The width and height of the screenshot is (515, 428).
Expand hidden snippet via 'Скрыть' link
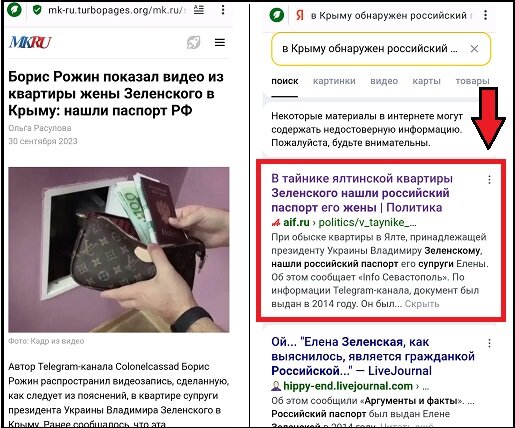[422, 304]
